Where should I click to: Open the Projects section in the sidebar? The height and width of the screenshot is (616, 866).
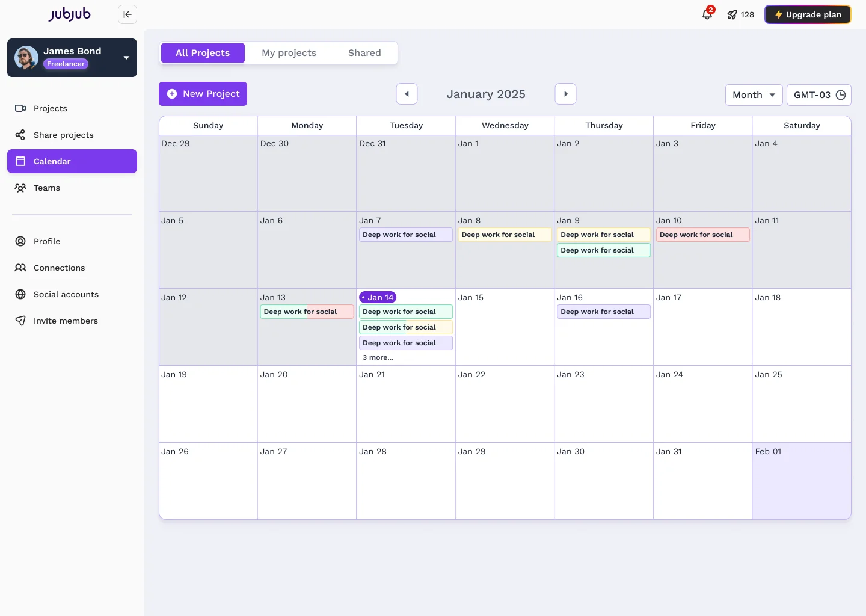point(50,108)
